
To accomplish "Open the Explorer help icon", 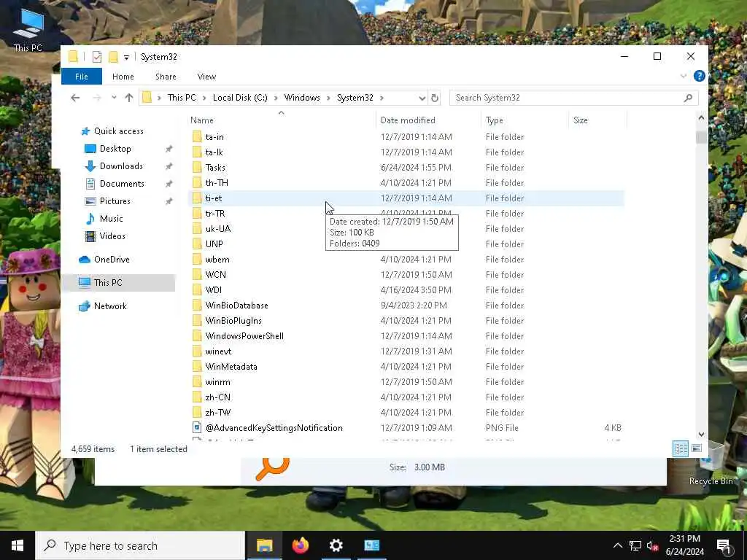I will click(699, 76).
